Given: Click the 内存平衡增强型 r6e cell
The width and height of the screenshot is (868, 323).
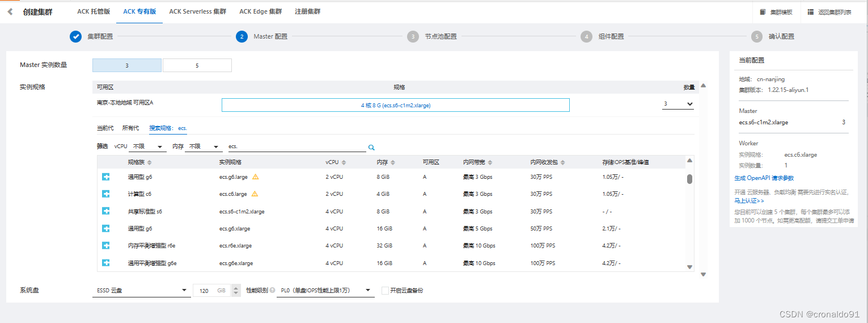Looking at the screenshot, I should point(151,246).
